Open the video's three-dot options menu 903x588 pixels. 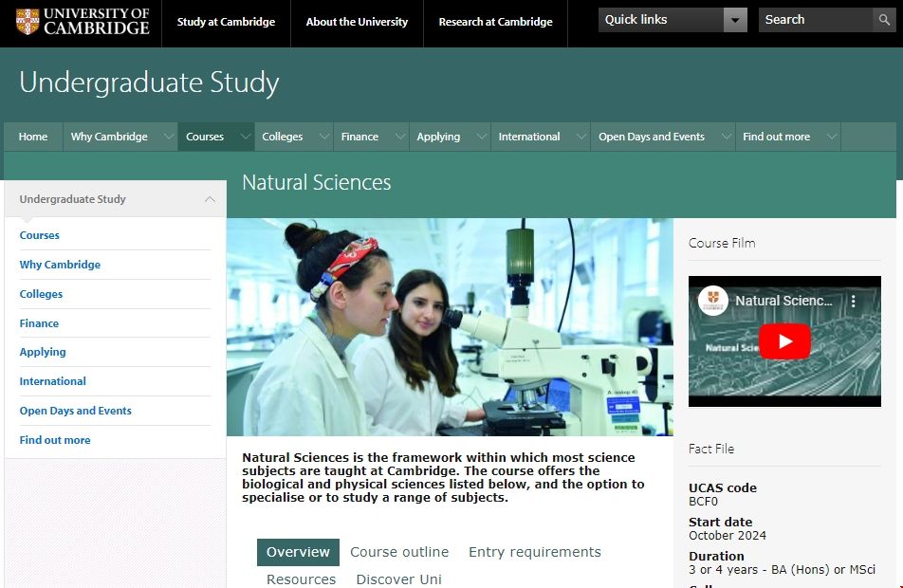[853, 301]
